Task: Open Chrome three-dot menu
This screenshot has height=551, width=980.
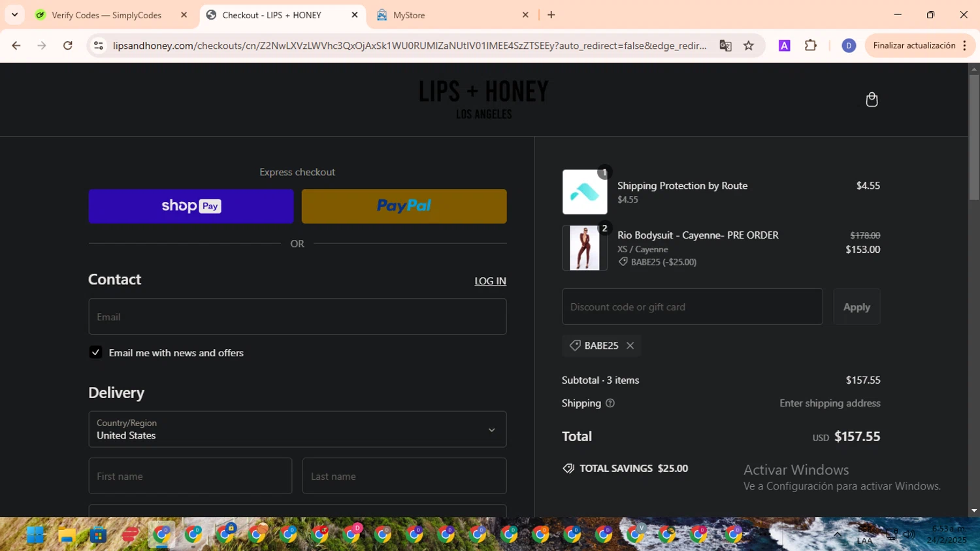Action: coord(964,46)
